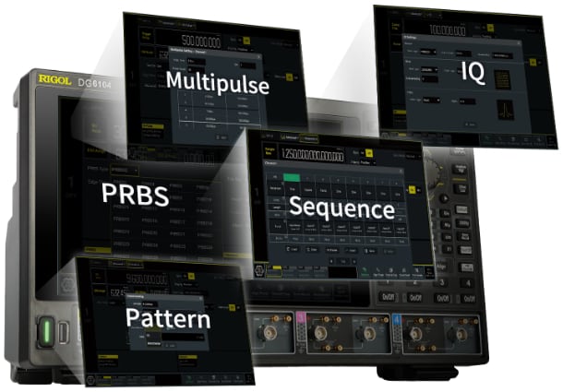Screen dimensions: 563x392
Task: Click the pink channel 3 label tag
Action: [x=301, y=317]
